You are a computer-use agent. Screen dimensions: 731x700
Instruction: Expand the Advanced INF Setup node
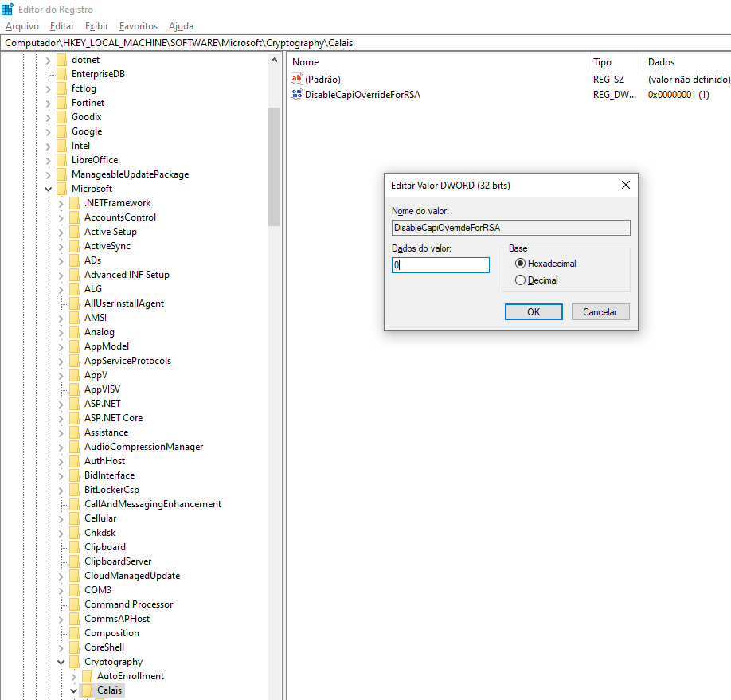tap(61, 276)
